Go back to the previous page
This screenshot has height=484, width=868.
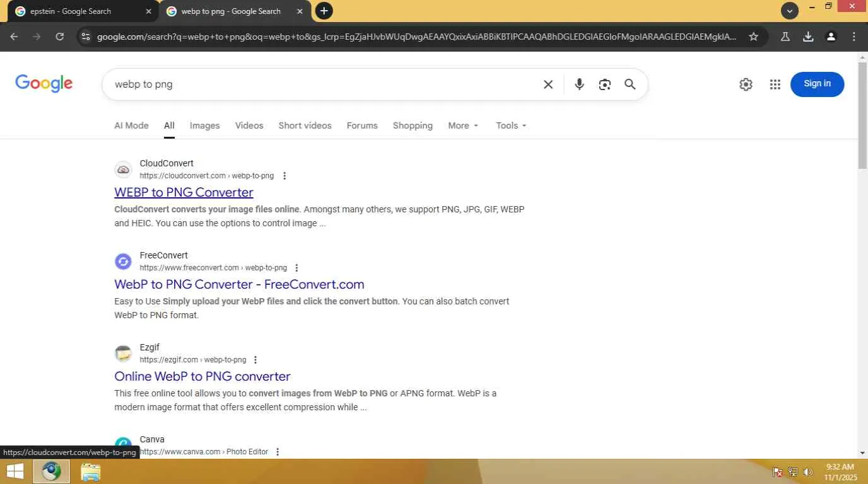14,37
